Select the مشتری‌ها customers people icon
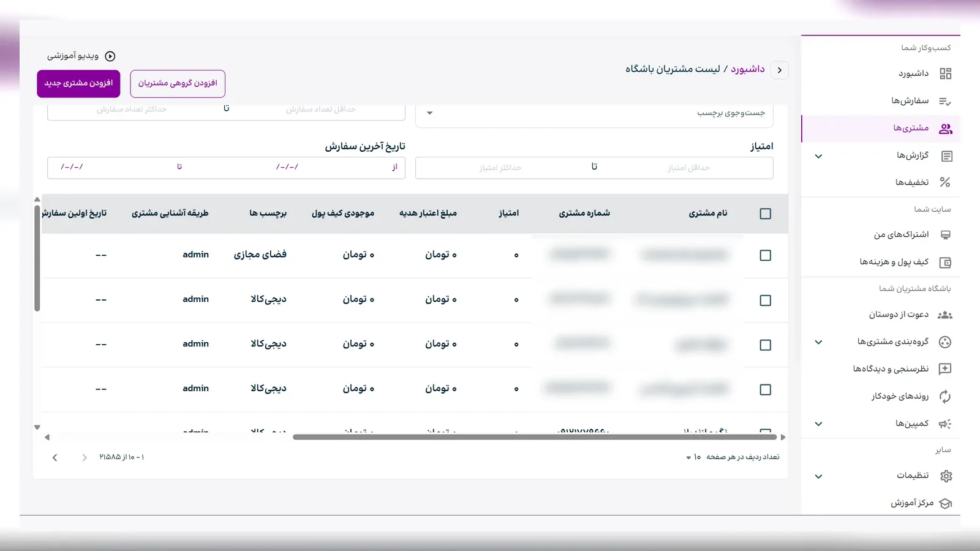 [946, 129]
